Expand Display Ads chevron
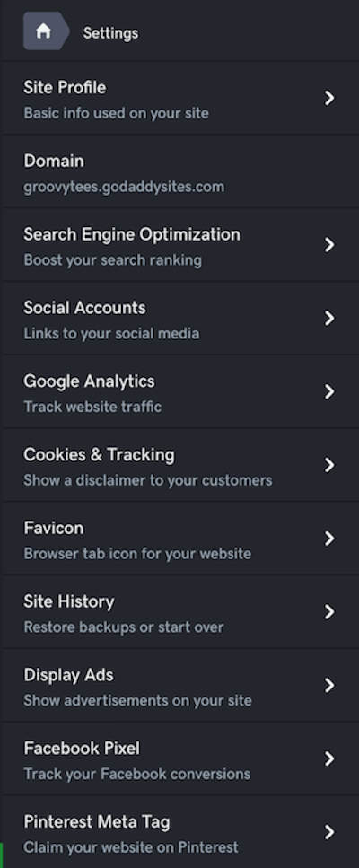This screenshot has width=359, height=868. point(329,685)
